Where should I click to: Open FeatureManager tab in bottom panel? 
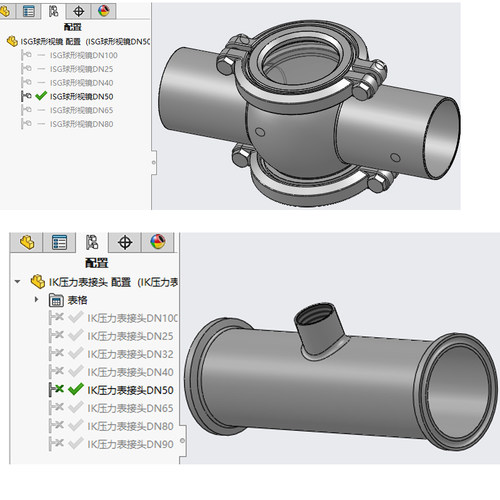(27, 242)
